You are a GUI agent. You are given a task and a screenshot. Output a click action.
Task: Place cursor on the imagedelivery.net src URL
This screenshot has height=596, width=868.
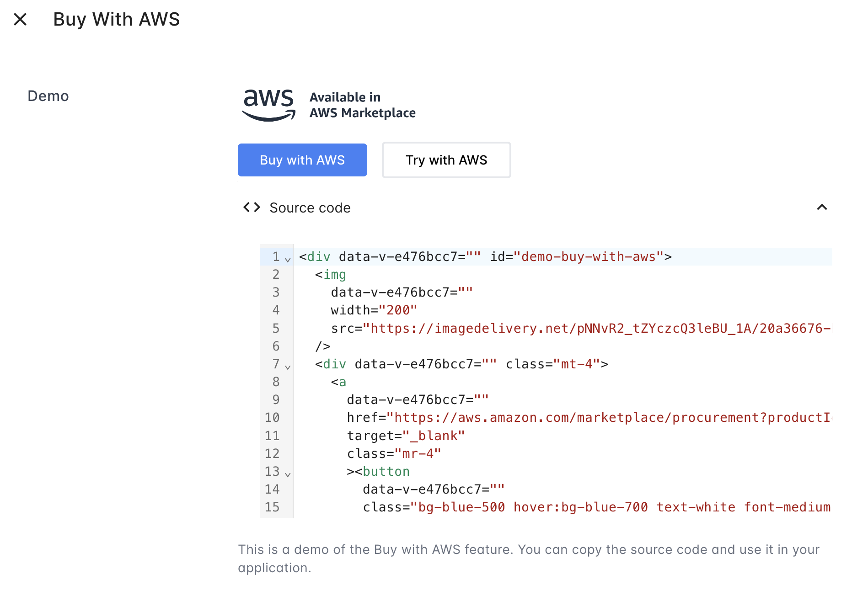click(601, 328)
